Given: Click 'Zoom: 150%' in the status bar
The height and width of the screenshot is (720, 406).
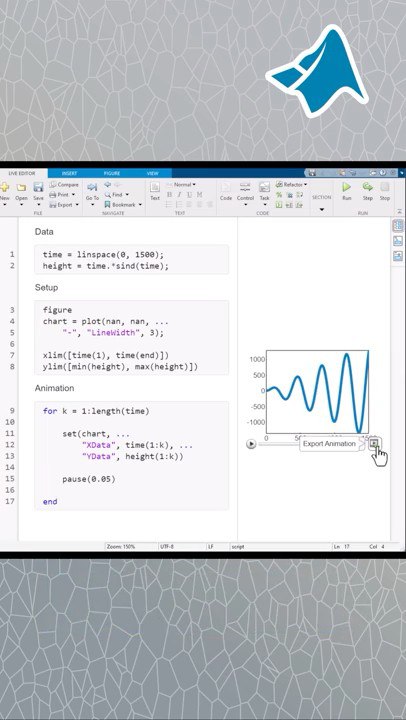Looking at the screenshot, I should coord(121,547).
